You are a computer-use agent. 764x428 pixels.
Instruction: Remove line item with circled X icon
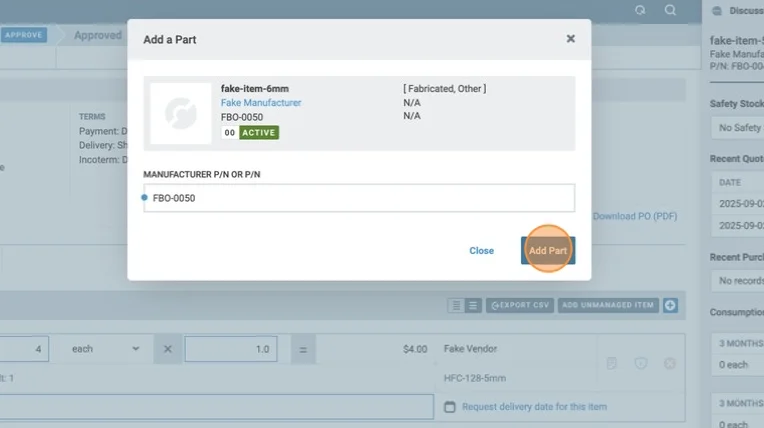(669, 362)
